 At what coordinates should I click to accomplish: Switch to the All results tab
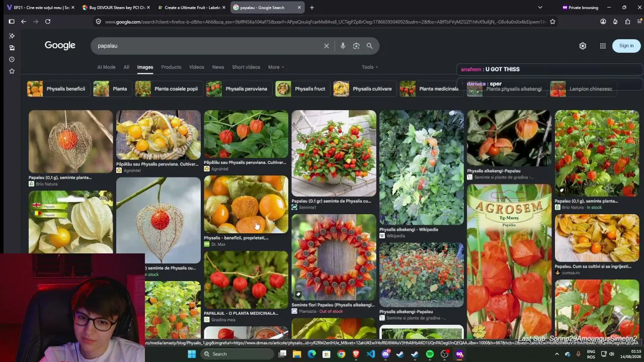pos(126,67)
